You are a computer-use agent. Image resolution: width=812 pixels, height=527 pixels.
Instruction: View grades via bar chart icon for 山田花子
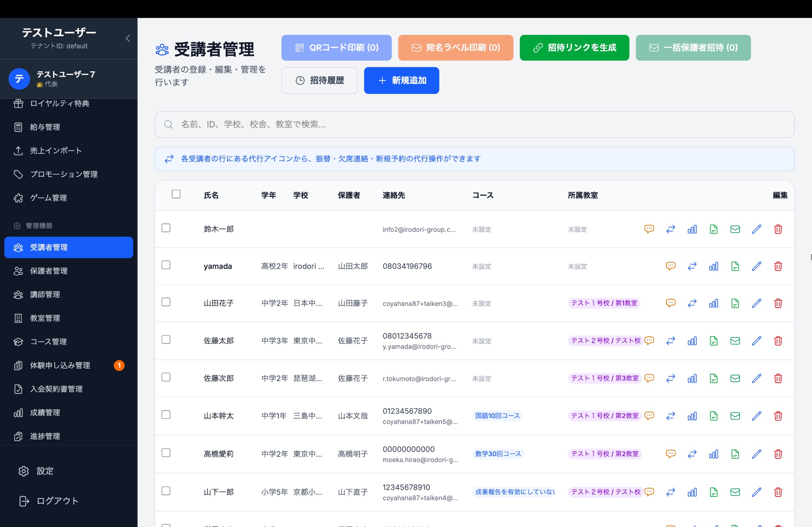point(714,303)
